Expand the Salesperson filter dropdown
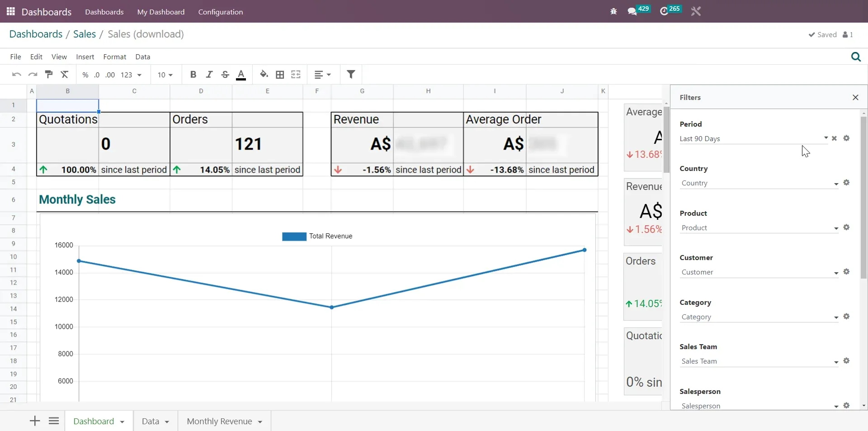 point(835,406)
